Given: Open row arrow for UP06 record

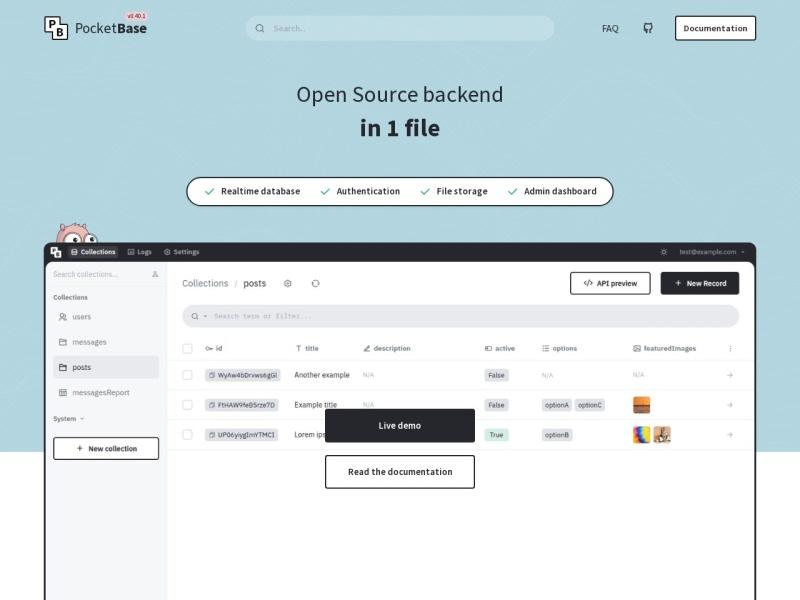Looking at the screenshot, I should point(730,435).
